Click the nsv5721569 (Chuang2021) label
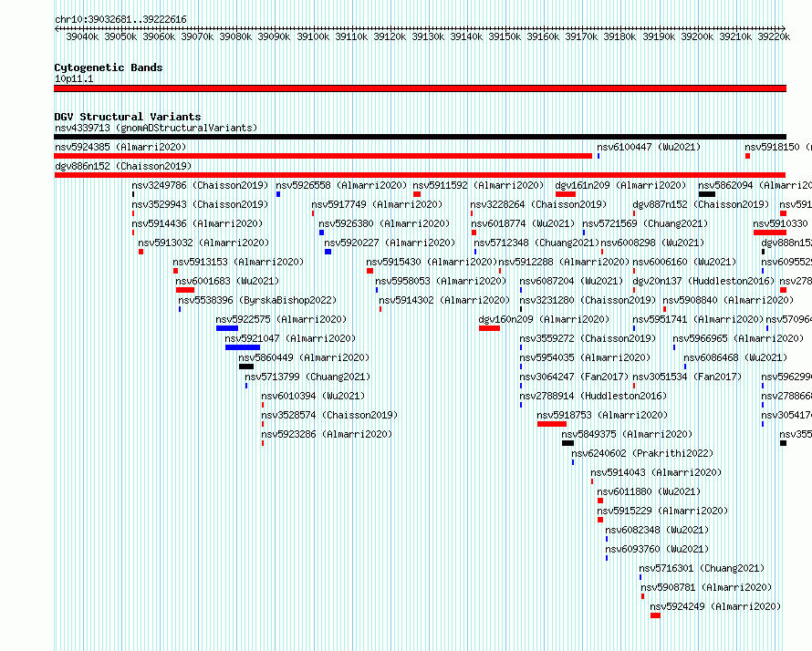 coord(645,223)
